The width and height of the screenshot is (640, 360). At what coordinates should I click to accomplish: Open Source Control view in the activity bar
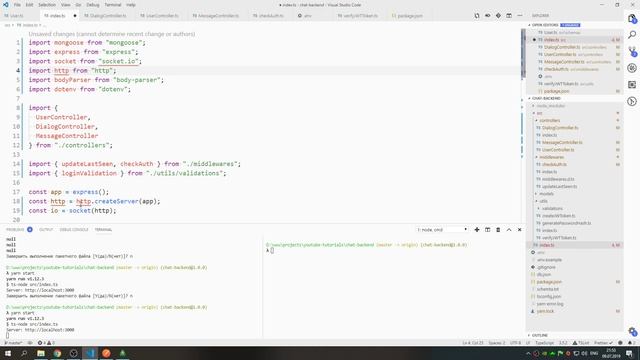point(632,51)
